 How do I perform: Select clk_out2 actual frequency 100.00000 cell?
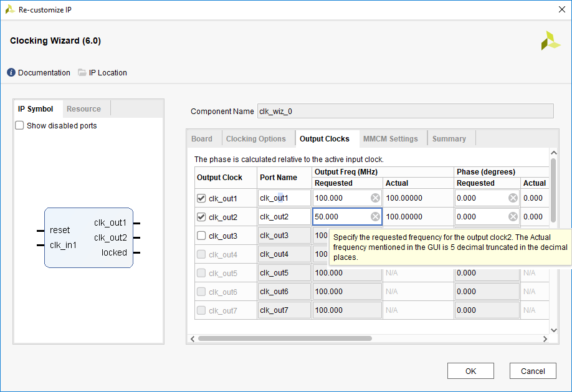pos(418,216)
